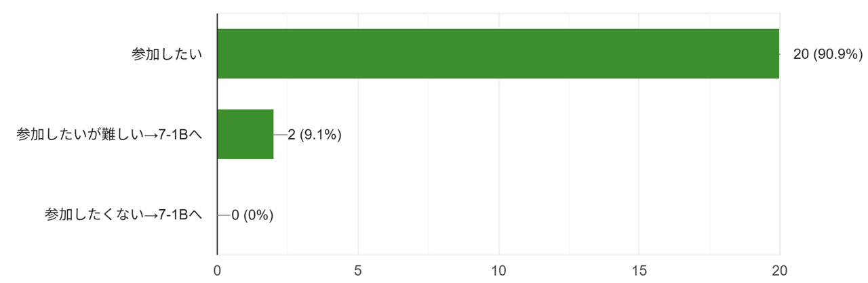This screenshot has height=283, width=868.
Task: Click the leader line beside 0 (0%)
Action: pos(224,215)
